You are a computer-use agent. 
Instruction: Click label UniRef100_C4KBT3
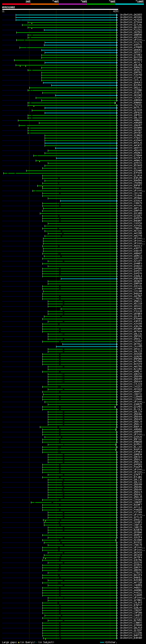[x=131, y=615]
